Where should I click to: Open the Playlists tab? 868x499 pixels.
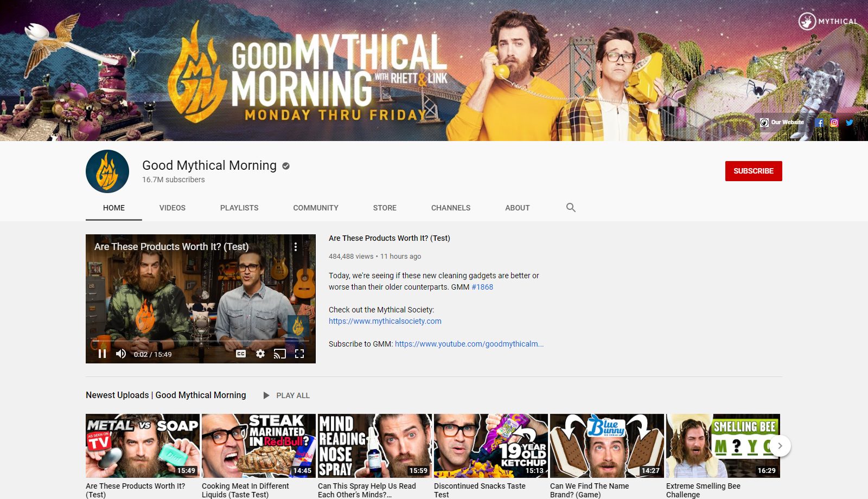click(239, 208)
